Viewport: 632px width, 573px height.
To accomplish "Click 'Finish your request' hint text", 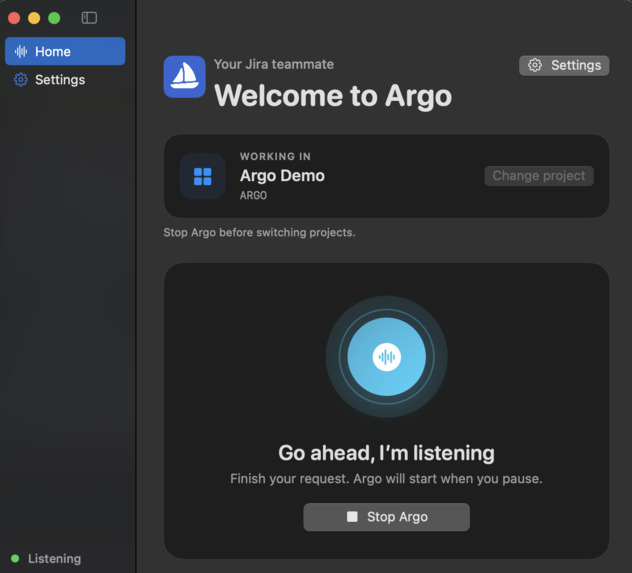I will pos(387,479).
